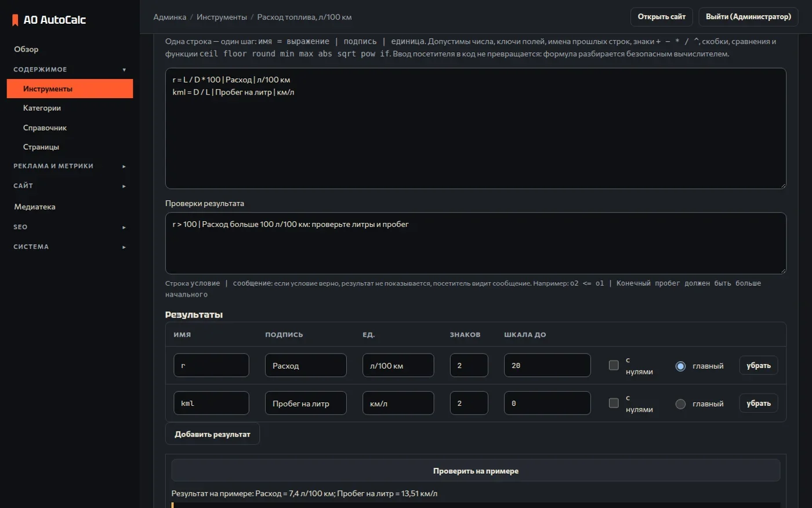Click the 'Результат на примере' output text
Screen dimensions: 812x508
click(304, 493)
